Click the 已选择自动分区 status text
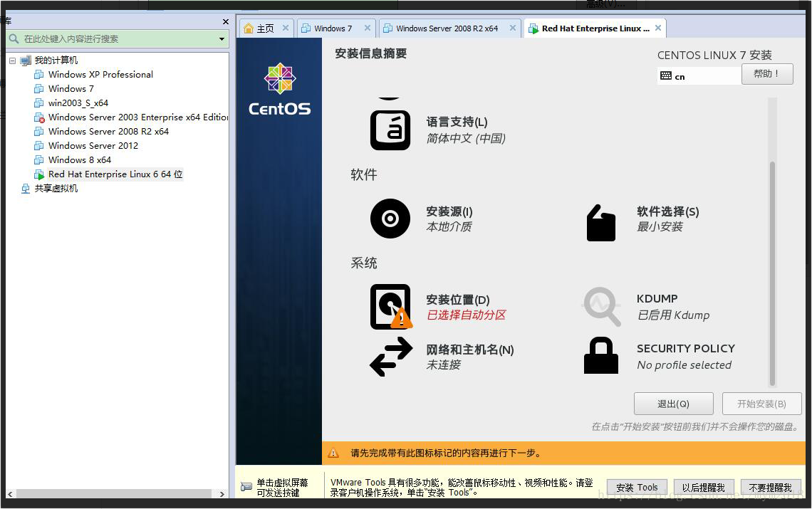 tap(466, 315)
